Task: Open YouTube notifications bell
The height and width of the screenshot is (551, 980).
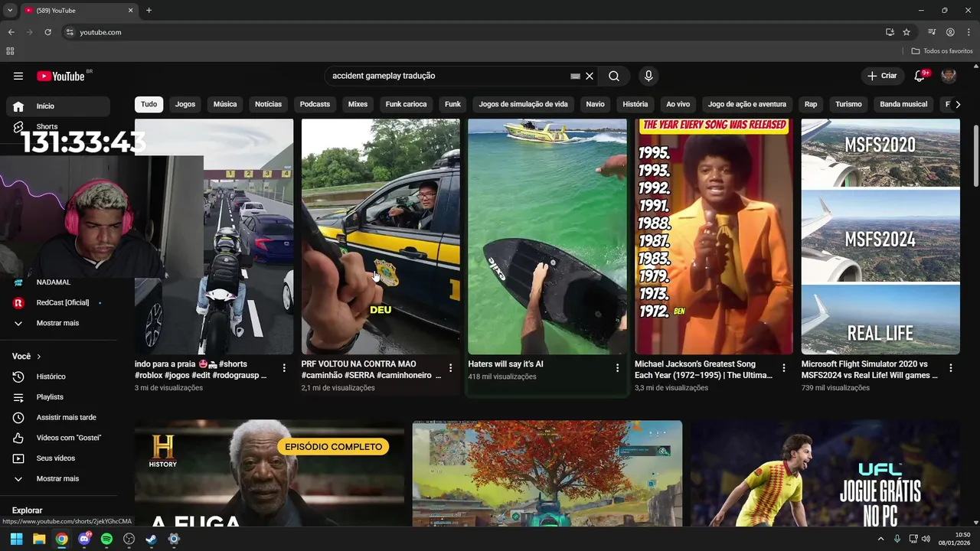Action: [x=920, y=76]
